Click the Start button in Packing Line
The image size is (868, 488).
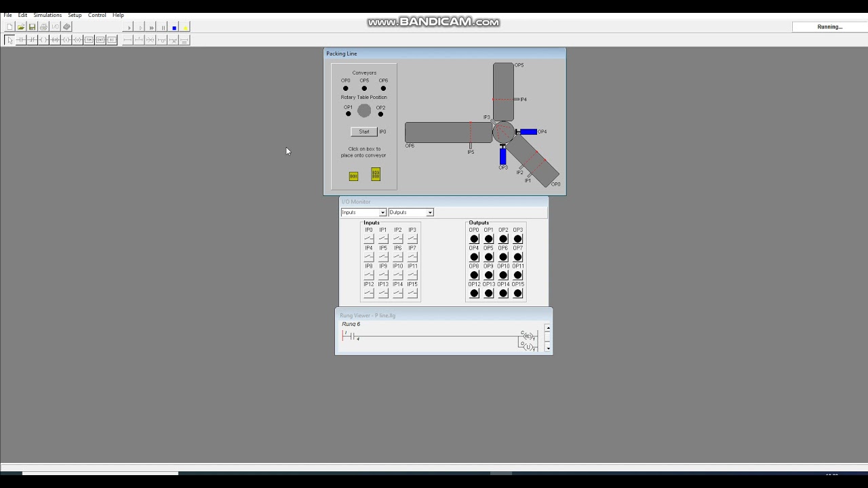364,131
